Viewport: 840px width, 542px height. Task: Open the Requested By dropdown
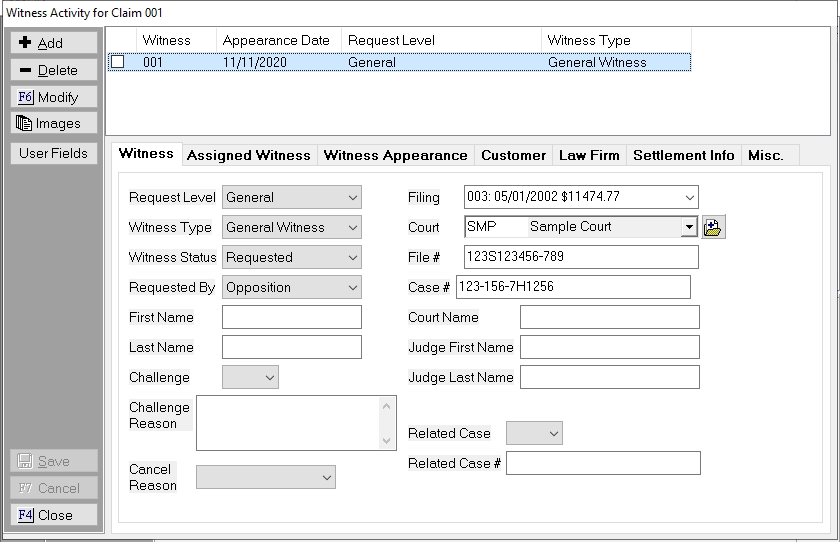coord(351,287)
